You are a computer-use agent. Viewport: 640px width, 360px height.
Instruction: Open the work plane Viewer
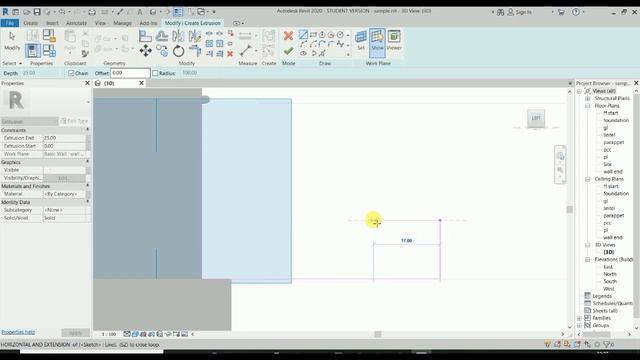pyautogui.click(x=394, y=40)
